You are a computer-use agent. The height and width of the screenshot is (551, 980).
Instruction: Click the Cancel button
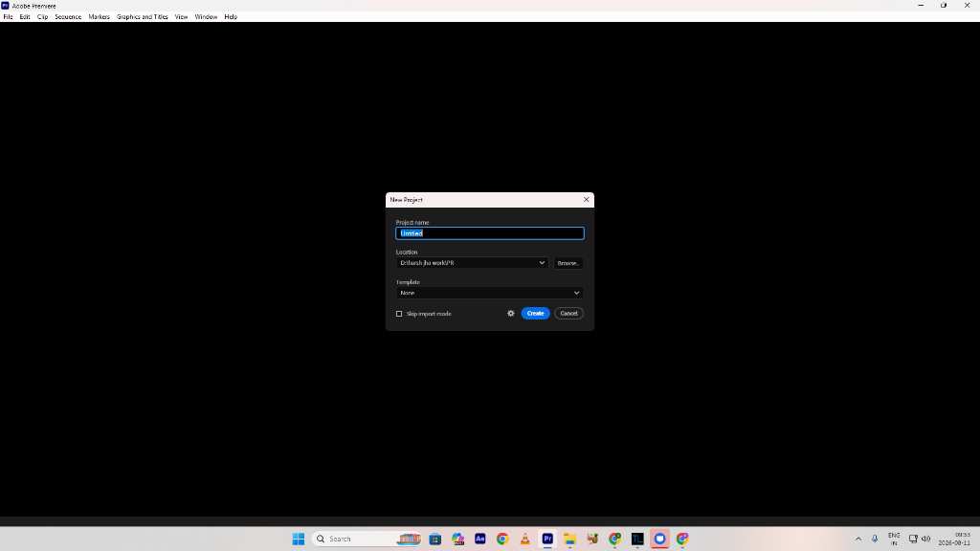(568, 314)
